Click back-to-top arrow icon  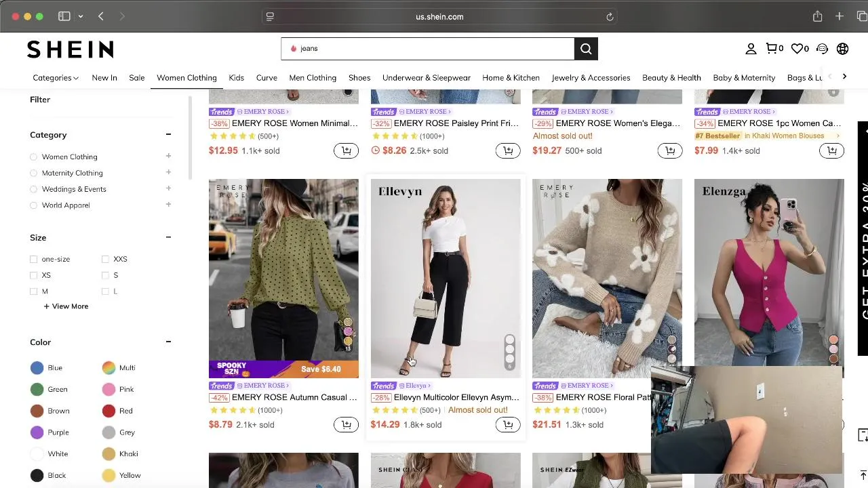click(863, 475)
